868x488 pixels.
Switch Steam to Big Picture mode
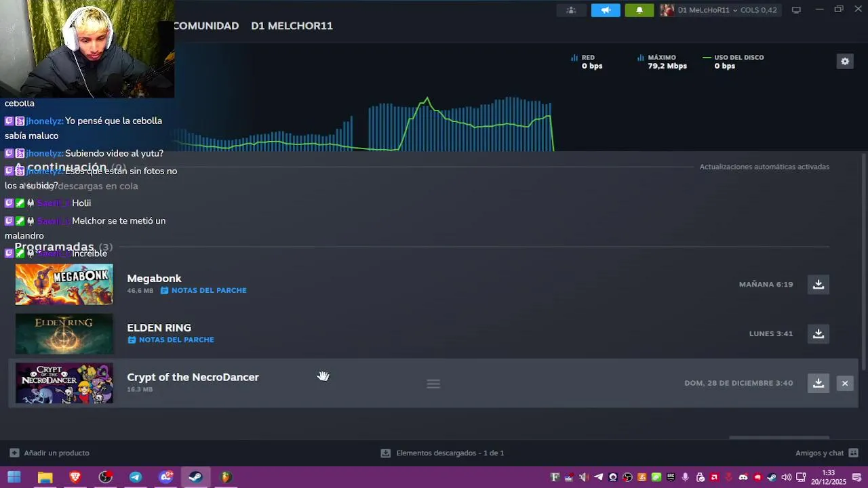tap(796, 10)
